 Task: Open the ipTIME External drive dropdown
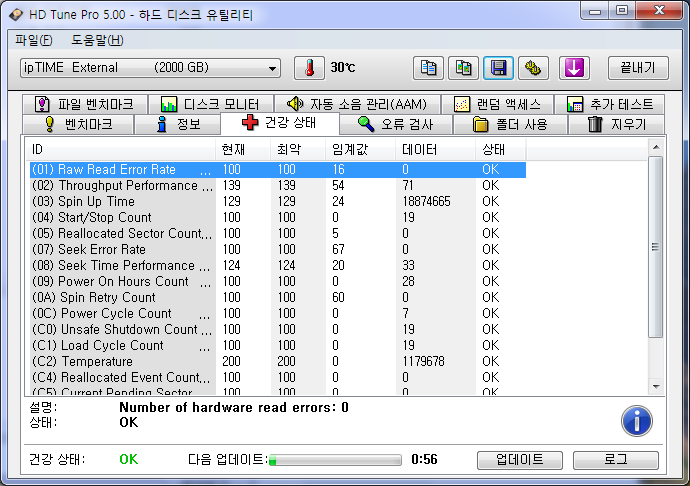[150, 68]
